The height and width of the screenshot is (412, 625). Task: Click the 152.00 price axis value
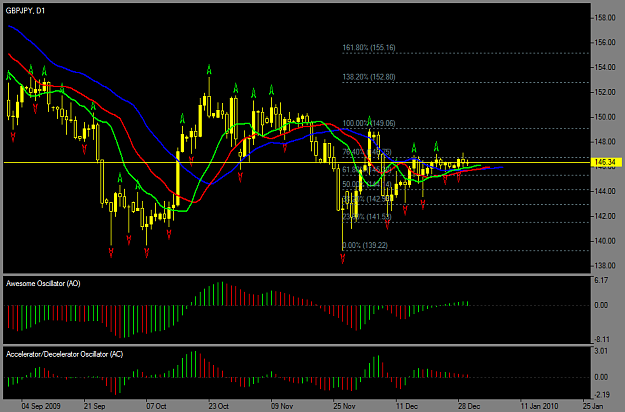(x=605, y=92)
